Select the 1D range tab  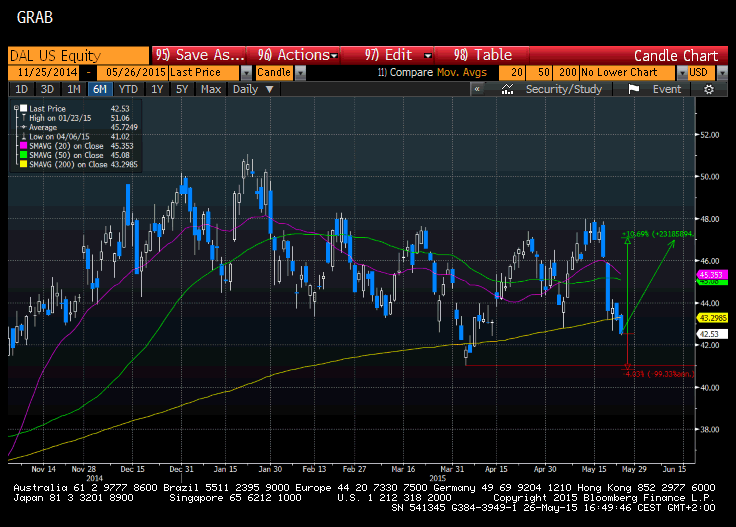point(22,89)
